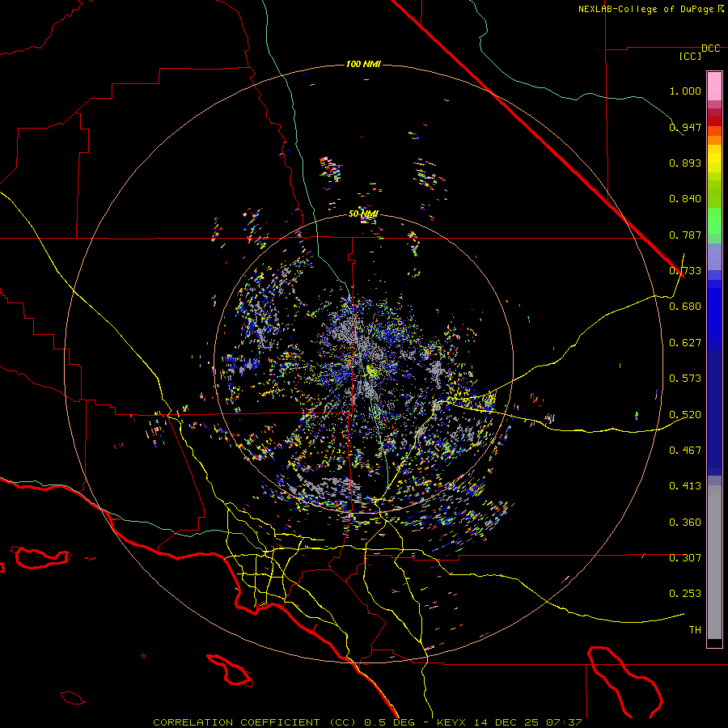728x728 pixels.
Task: Click the 0.573 scale value
Action: (685, 379)
